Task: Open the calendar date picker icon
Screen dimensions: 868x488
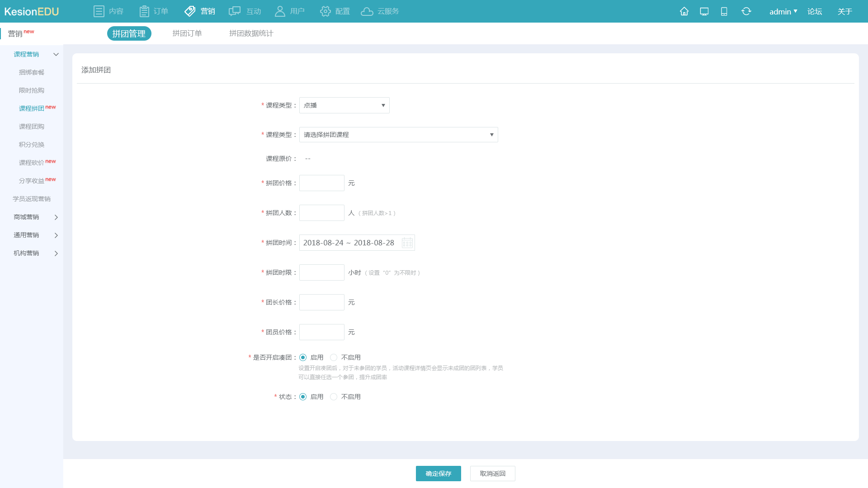Action: coord(407,243)
